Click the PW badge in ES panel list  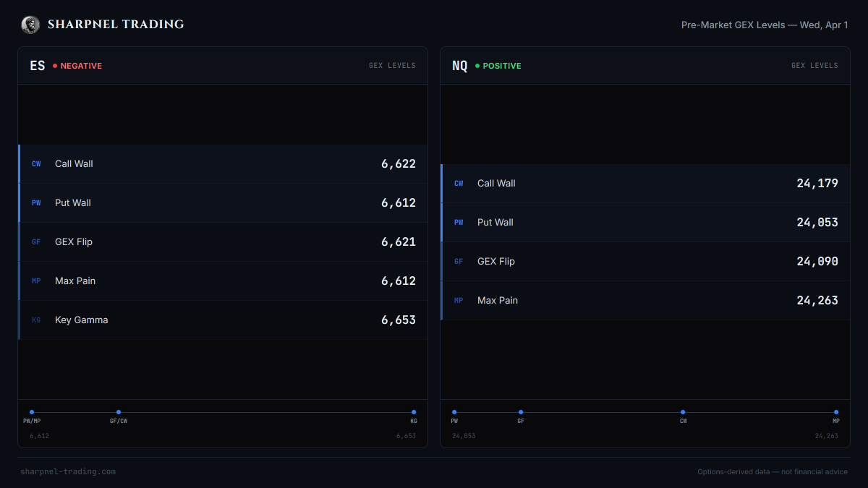point(36,203)
